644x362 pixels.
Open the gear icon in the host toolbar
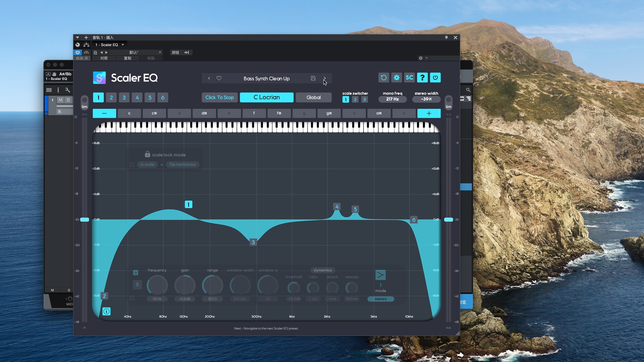(421, 58)
